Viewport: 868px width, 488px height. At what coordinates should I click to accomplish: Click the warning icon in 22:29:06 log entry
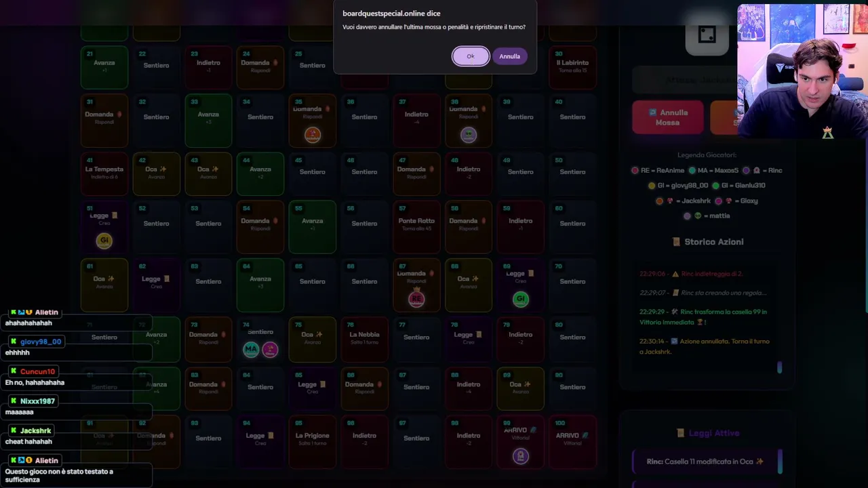675,274
